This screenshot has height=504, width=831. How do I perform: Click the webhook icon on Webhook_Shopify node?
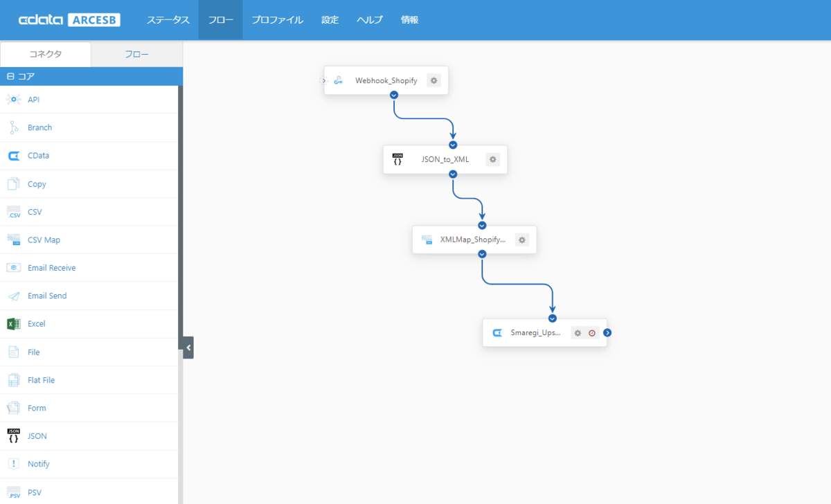tap(339, 80)
